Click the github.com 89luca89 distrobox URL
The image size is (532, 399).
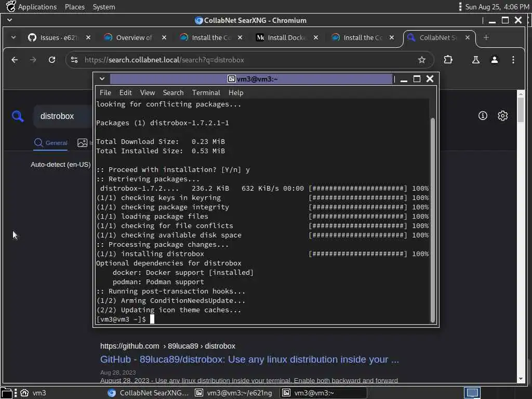click(x=168, y=346)
